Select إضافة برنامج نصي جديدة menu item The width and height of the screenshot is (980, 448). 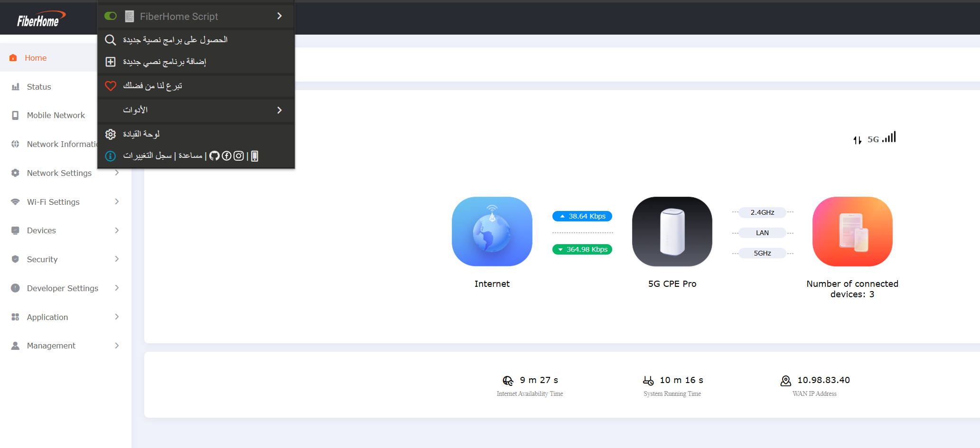click(164, 62)
